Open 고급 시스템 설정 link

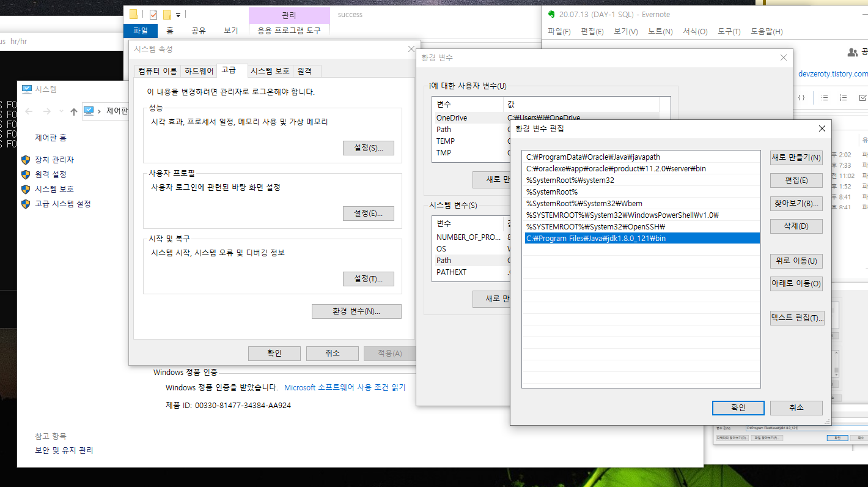tap(63, 204)
